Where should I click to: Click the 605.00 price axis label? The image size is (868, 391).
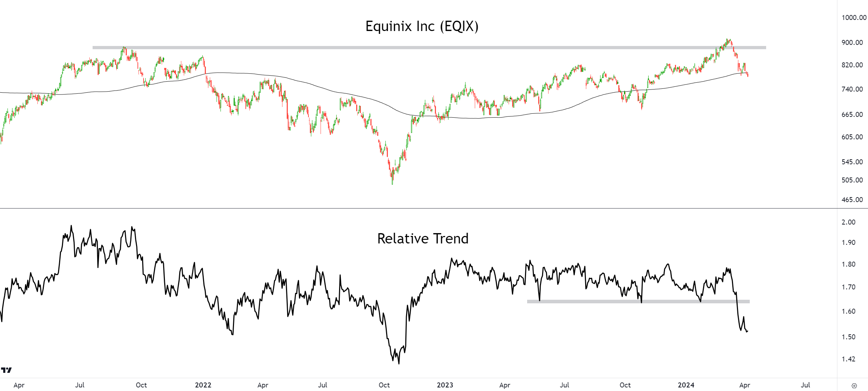click(x=852, y=137)
